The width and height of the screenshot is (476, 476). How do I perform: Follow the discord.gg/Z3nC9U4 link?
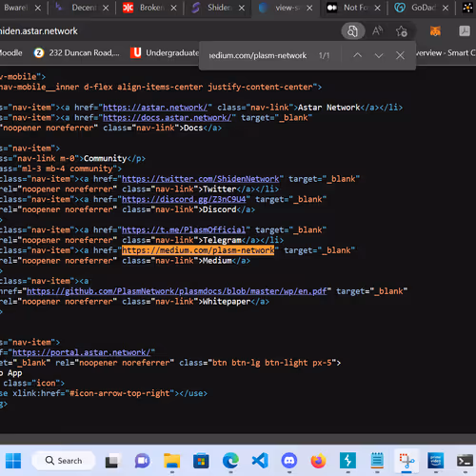[x=184, y=199]
